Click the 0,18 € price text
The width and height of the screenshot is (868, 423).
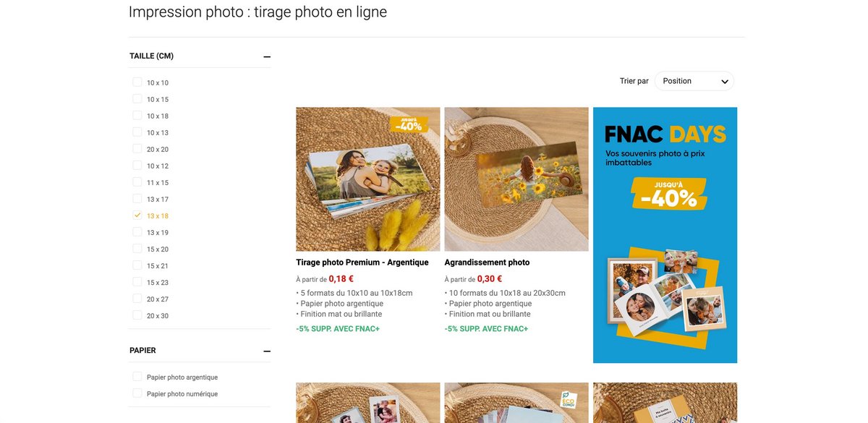pos(341,278)
